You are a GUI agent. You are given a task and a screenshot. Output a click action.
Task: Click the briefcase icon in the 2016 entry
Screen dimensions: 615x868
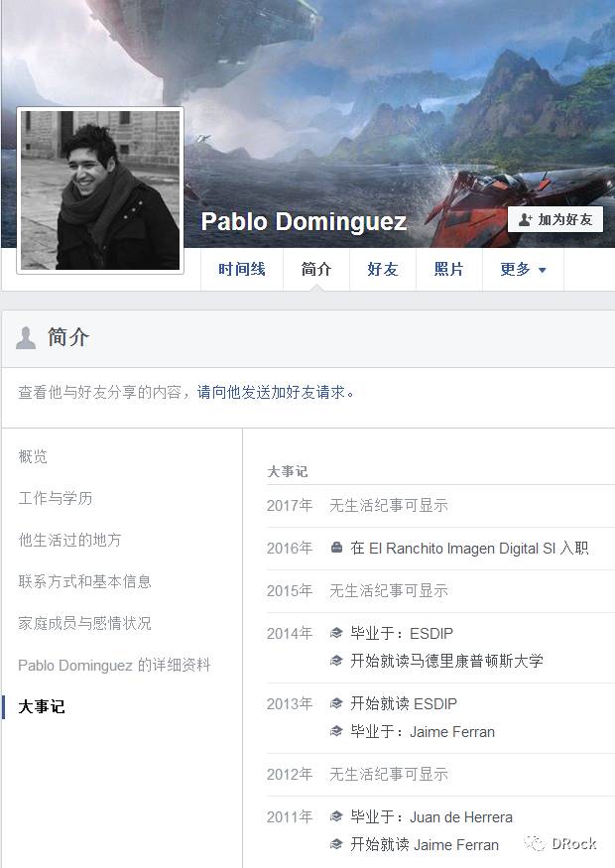(336, 548)
